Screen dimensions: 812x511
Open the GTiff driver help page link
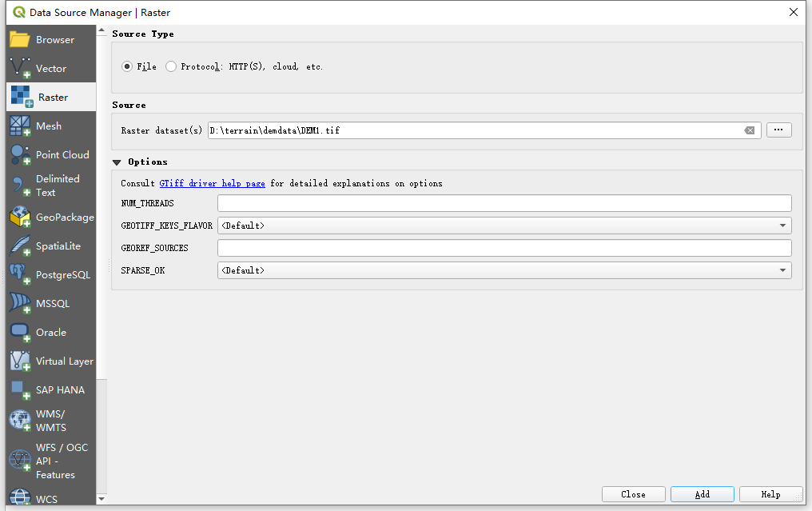coord(213,183)
